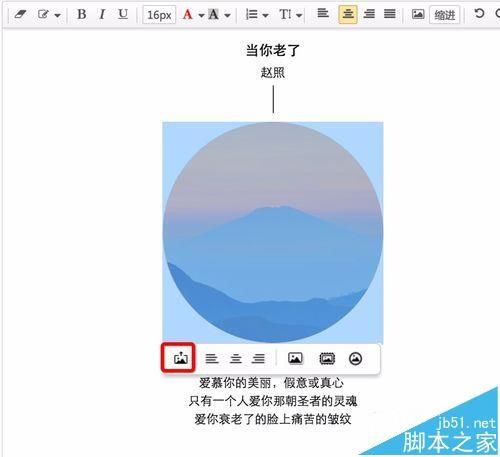Toggle bold formatting
500x457 pixels.
[82, 14]
